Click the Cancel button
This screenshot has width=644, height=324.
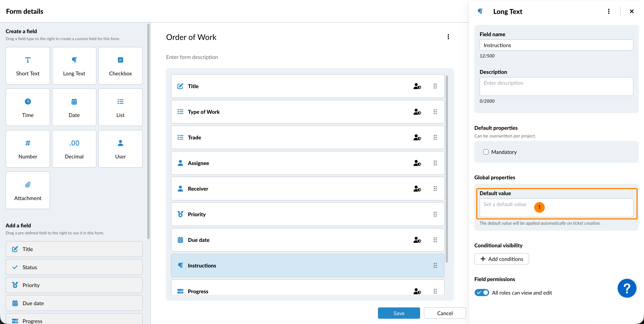[445, 313]
